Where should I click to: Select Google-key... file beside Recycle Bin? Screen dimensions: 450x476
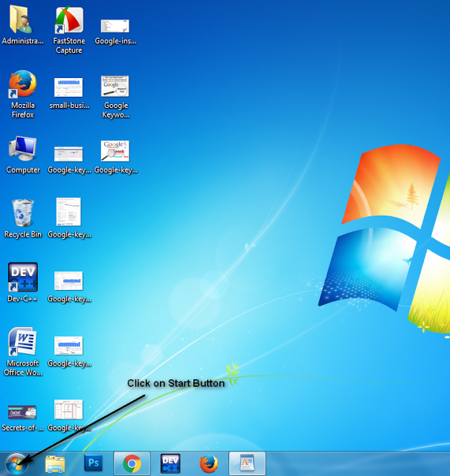tap(69, 218)
